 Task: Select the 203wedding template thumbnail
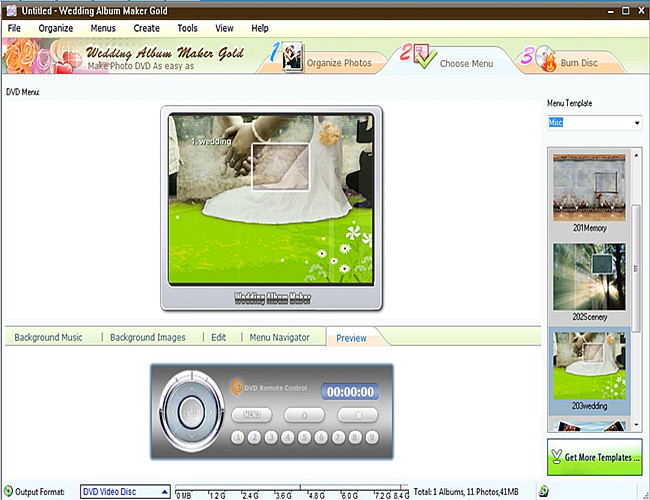coord(589,366)
